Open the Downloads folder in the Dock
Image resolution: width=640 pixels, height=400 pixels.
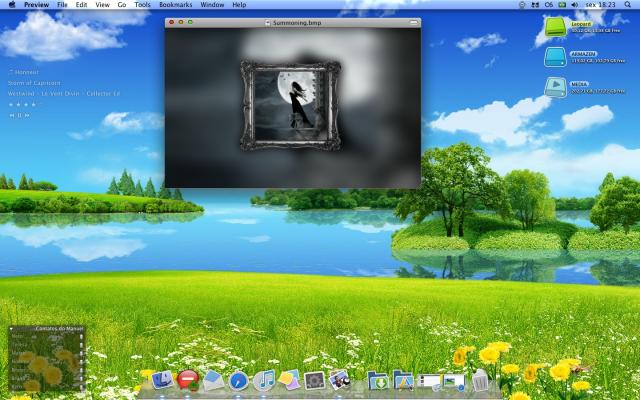point(378,380)
